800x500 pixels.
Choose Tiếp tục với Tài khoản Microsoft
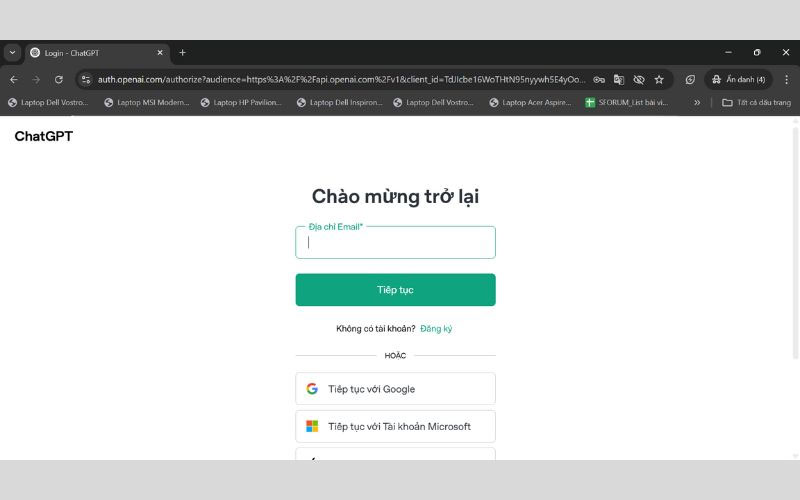click(395, 427)
